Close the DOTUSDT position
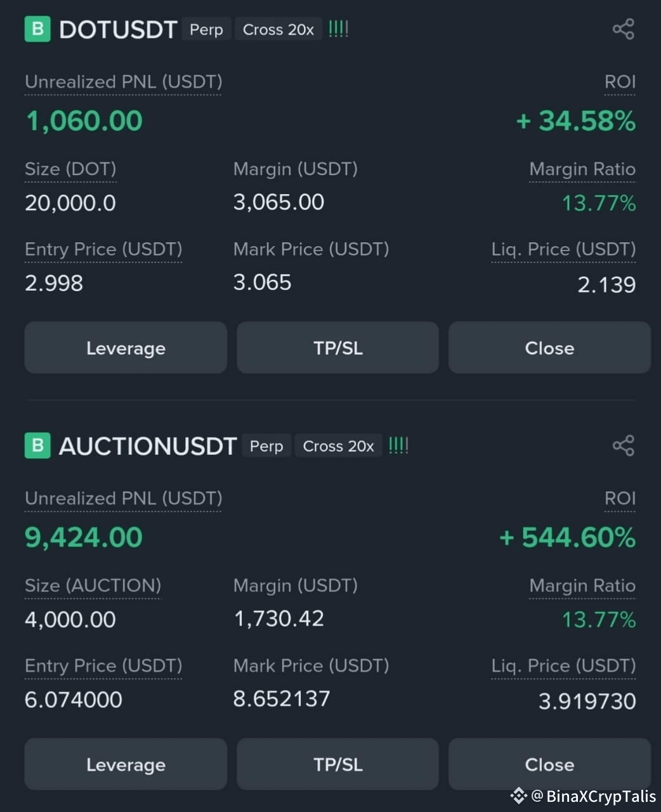The width and height of the screenshot is (661, 812). [x=549, y=348]
